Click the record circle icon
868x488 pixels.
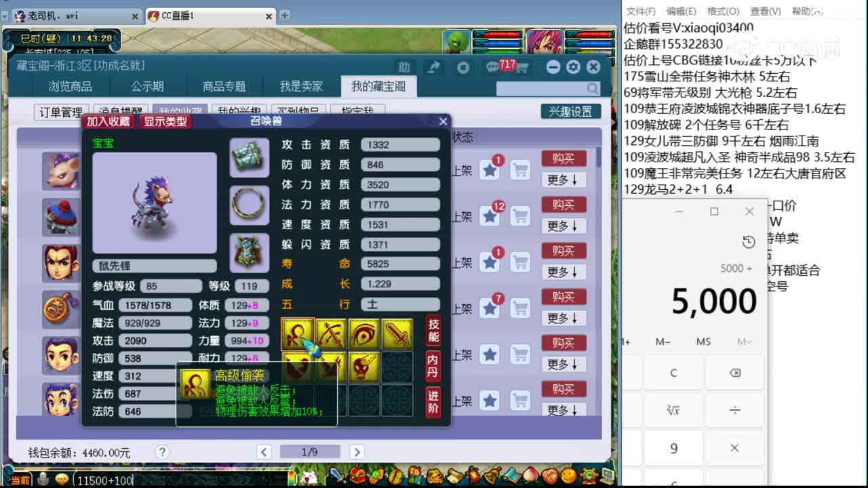point(463,67)
